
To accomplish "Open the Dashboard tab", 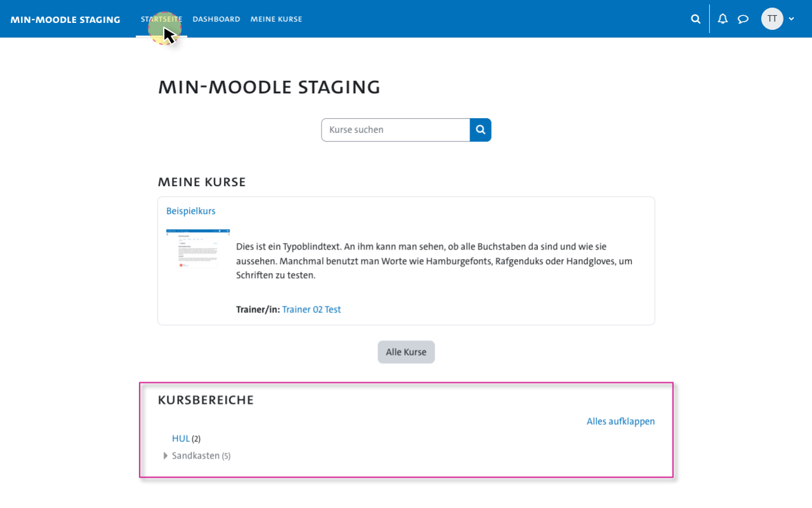I will pos(216,19).
